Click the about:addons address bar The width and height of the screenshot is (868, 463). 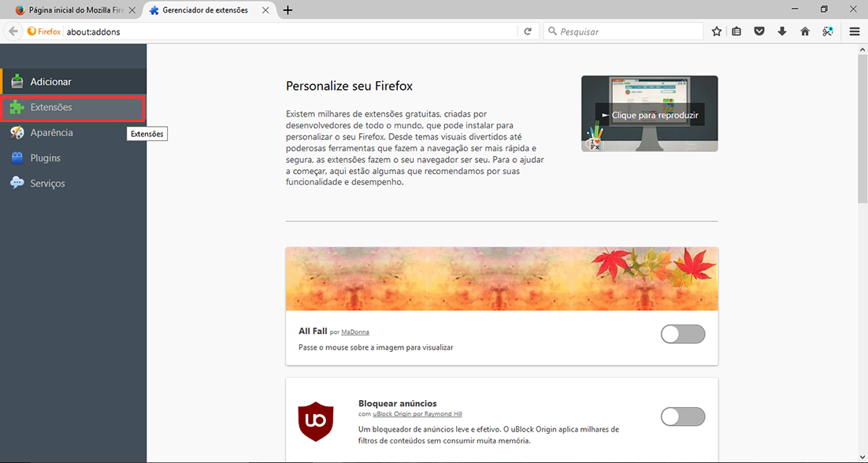pyautogui.click(x=291, y=31)
